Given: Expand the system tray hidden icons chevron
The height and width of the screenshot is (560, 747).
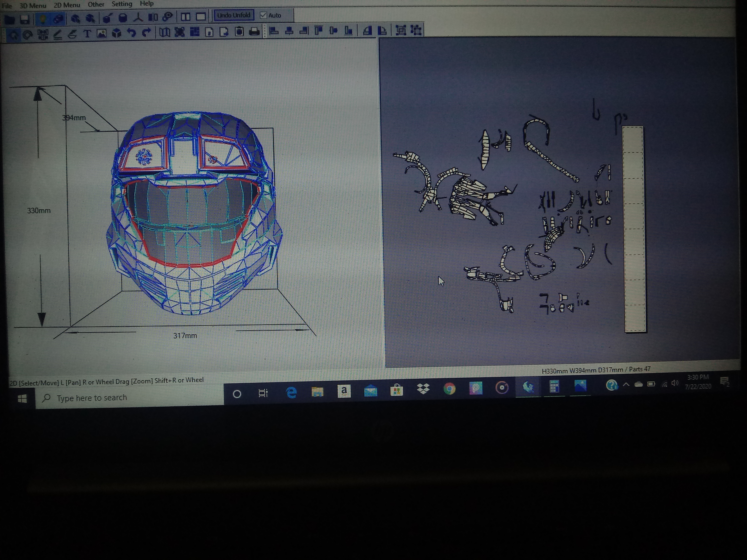Looking at the screenshot, I should pos(626,385).
